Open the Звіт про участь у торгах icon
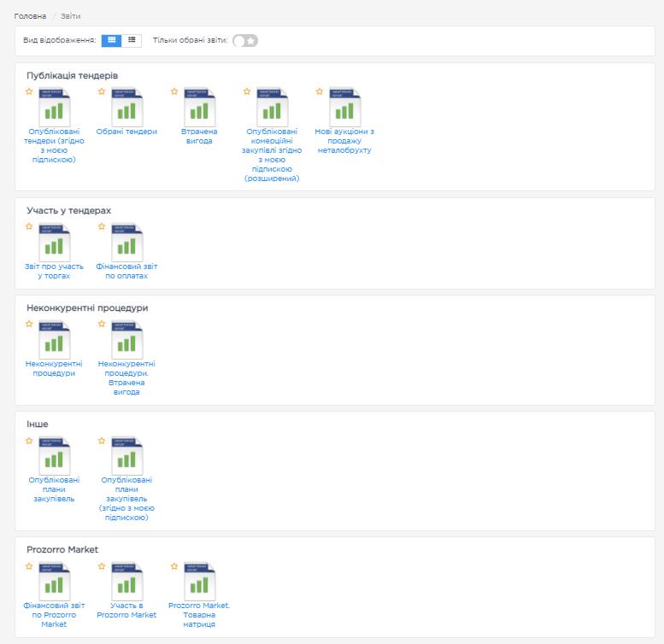664x644 pixels. (55, 243)
